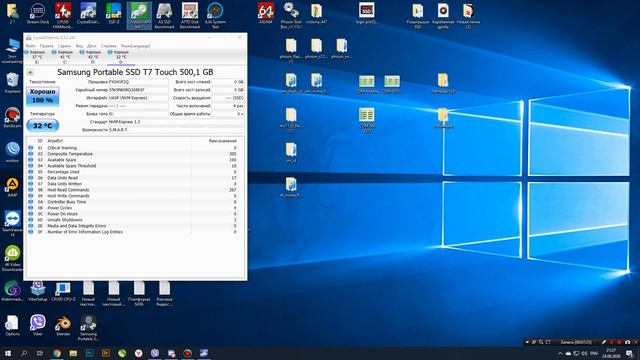
Task: Select the 41 °C disk C: tab
Action: [64, 57]
